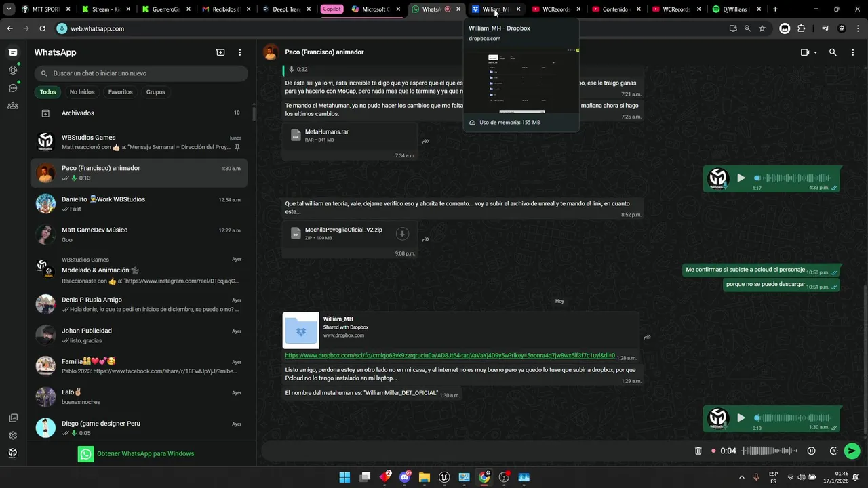Start a video call with camera icon
The width and height of the screenshot is (868, 488).
(805, 52)
